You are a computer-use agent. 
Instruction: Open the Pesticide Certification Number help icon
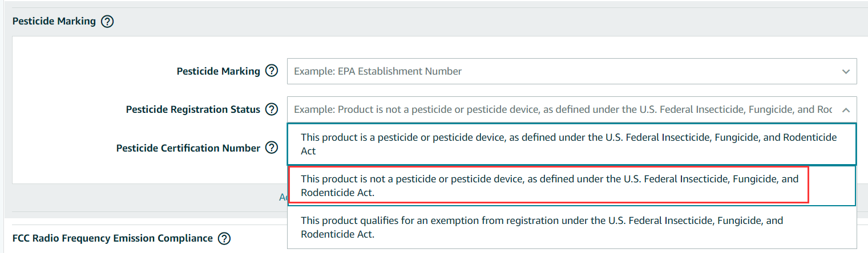[x=272, y=148]
